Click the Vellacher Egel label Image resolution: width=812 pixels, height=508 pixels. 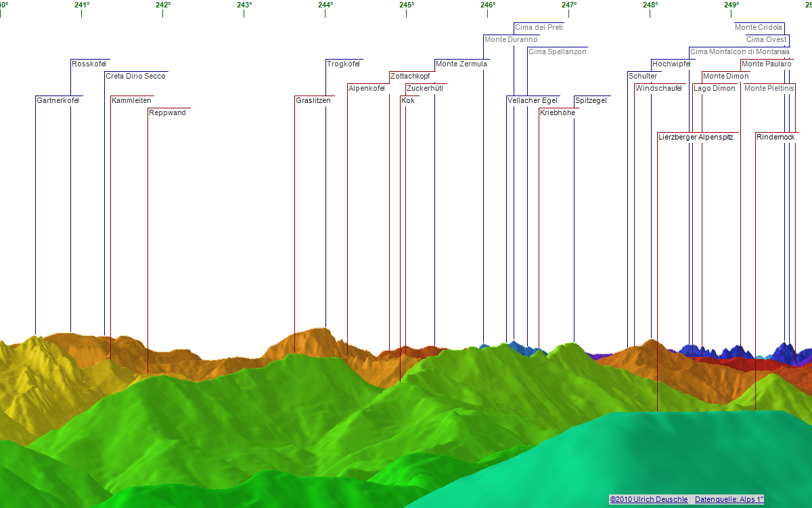(533, 100)
